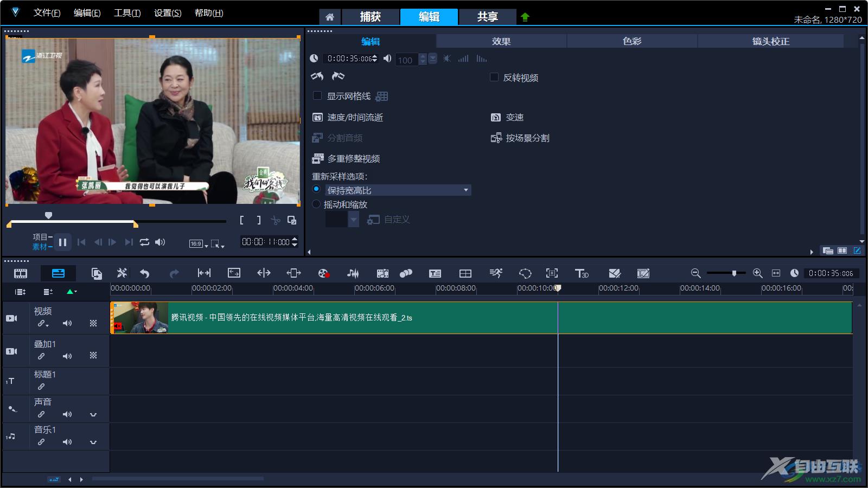
Task: Click the video clip thumbnail on timeline
Action: pos(140,318)
